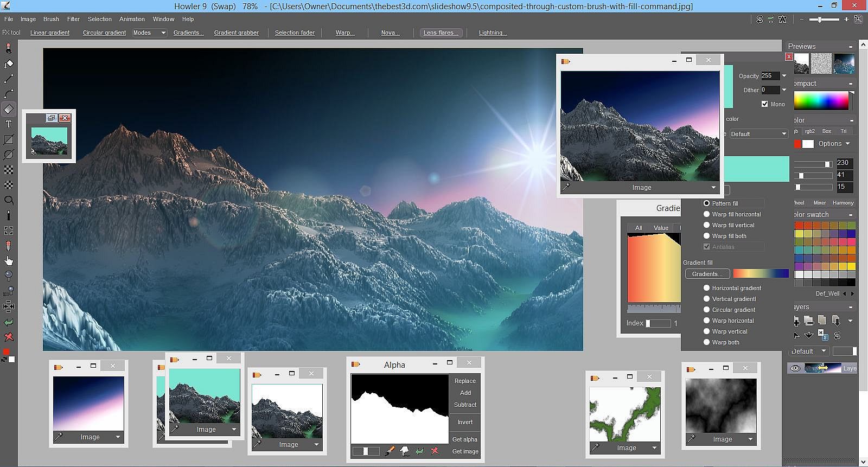This screenshot has height=467, width=868.
Task: Choose the hand pan tool in left toolbar
Action: (9, 261)
